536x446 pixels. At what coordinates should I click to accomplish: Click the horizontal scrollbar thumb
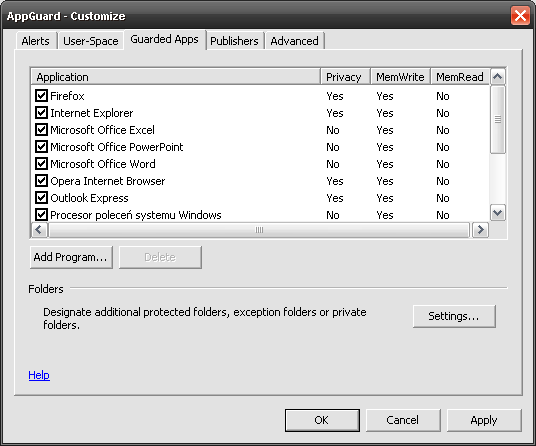click(259, 230)
